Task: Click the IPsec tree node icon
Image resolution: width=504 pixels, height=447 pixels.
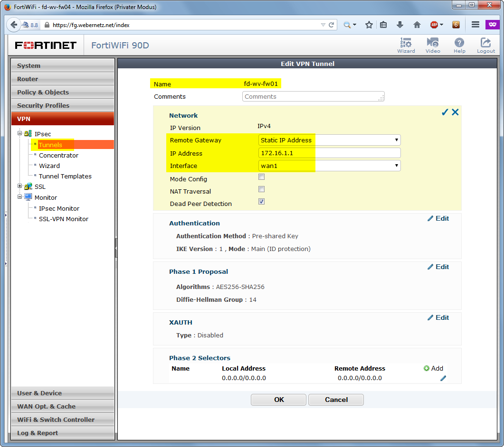Action: click(x=28, y=134)
